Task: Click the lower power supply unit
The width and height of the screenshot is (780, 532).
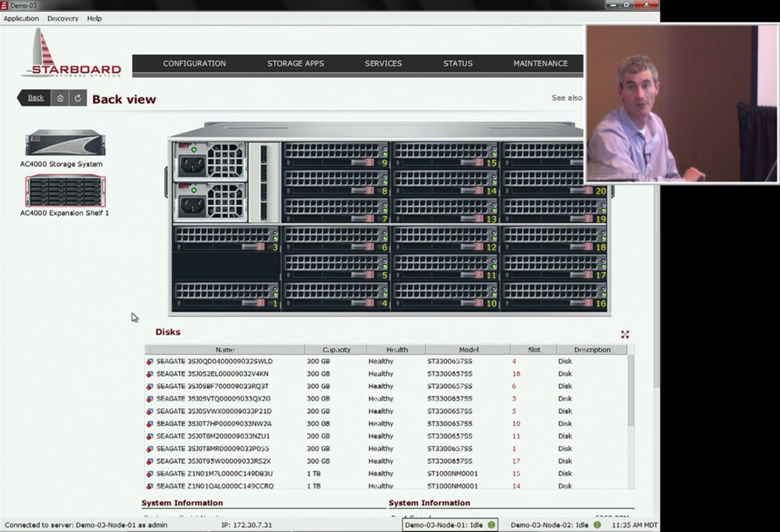Action: pos(210,202)
